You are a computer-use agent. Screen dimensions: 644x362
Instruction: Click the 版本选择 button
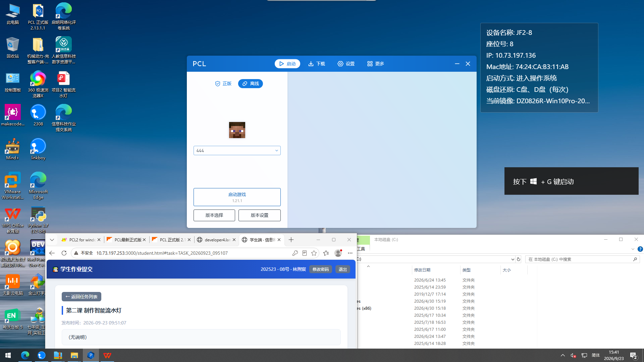(x=214, y=215)
